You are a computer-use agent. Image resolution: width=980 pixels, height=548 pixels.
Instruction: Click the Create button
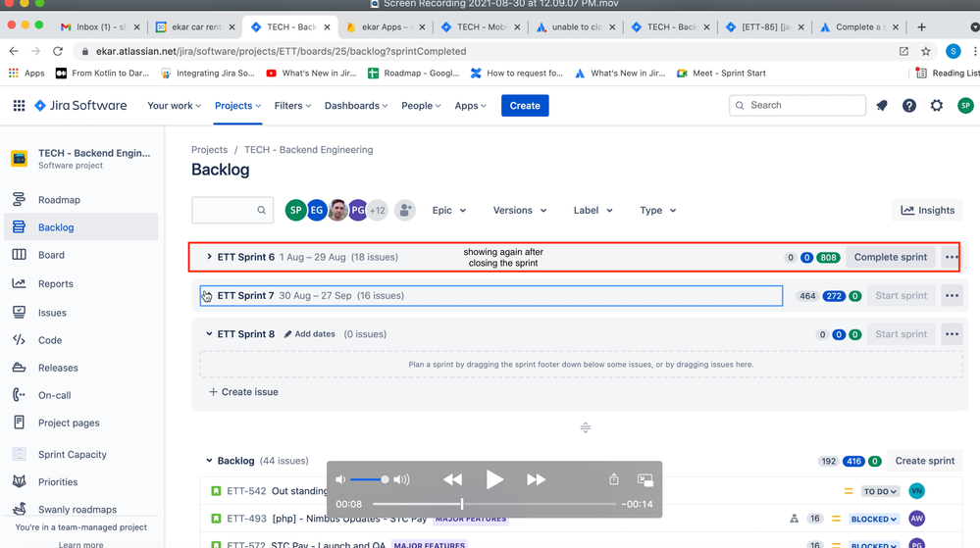[525, 106]
